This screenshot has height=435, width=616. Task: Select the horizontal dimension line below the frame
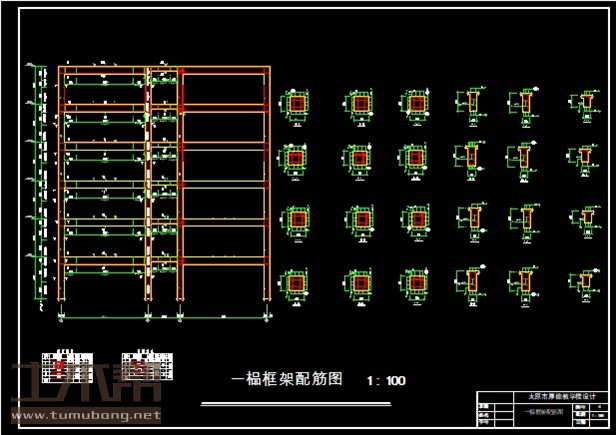(x=165, y=316)
